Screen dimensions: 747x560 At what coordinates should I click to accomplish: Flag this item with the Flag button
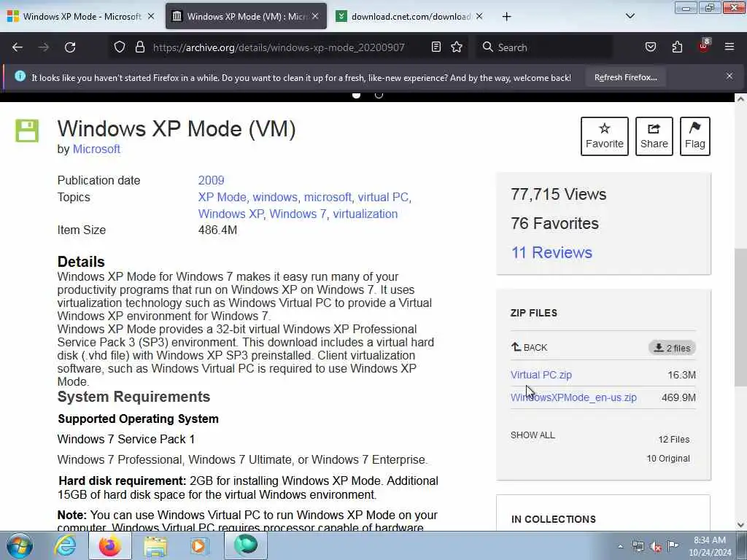(695, 136)
